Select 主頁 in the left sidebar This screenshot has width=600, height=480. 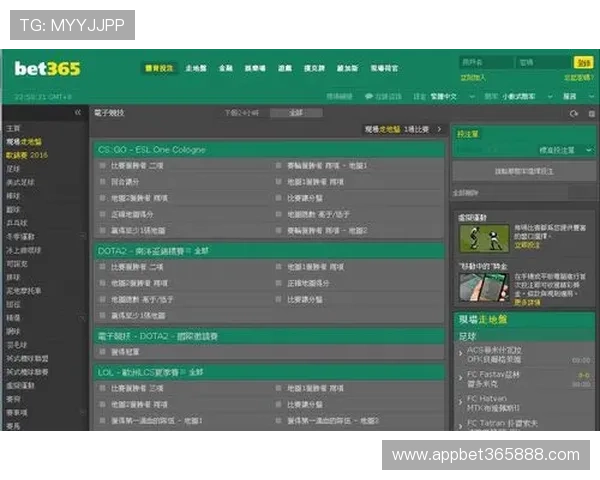[13, 128]
